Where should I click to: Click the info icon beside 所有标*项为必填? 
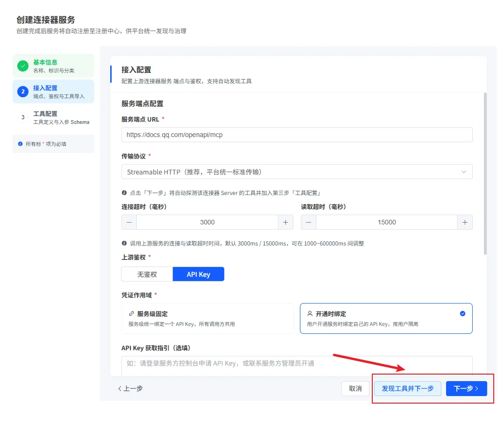[20, 144]
